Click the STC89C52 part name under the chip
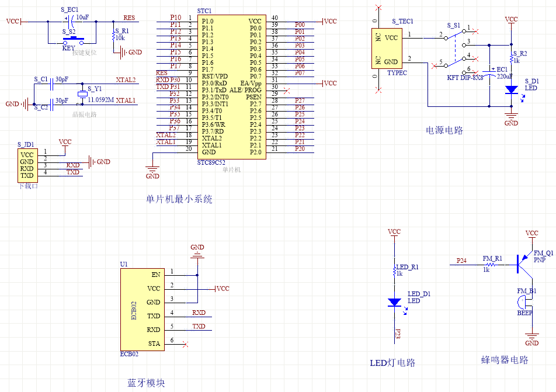556x392 pixels. 211,162
